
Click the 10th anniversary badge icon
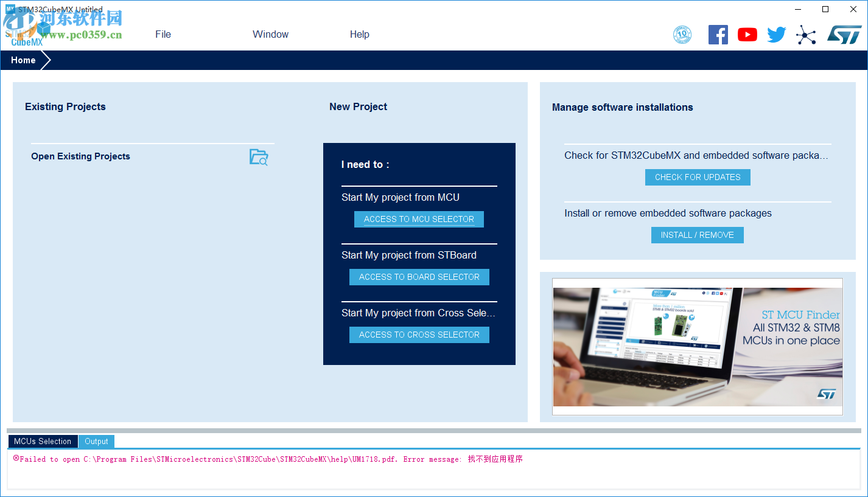[x=682, y=35]
